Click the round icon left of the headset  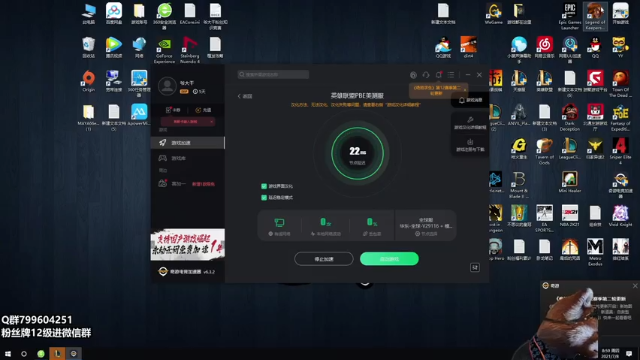point(413,75)
